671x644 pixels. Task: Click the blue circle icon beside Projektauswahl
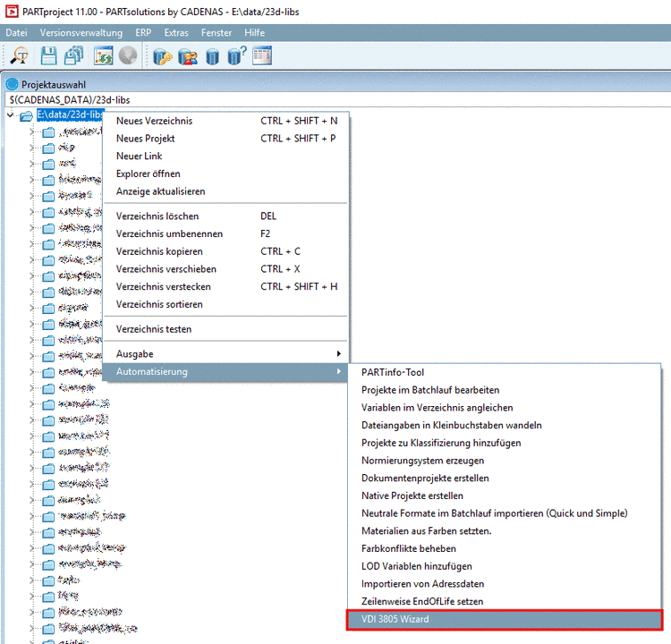tap(12, 84)
